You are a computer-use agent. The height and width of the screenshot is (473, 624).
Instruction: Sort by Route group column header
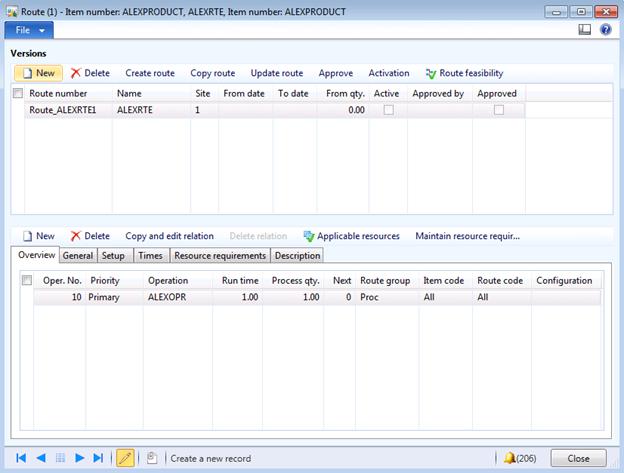(x=387, y=280)
